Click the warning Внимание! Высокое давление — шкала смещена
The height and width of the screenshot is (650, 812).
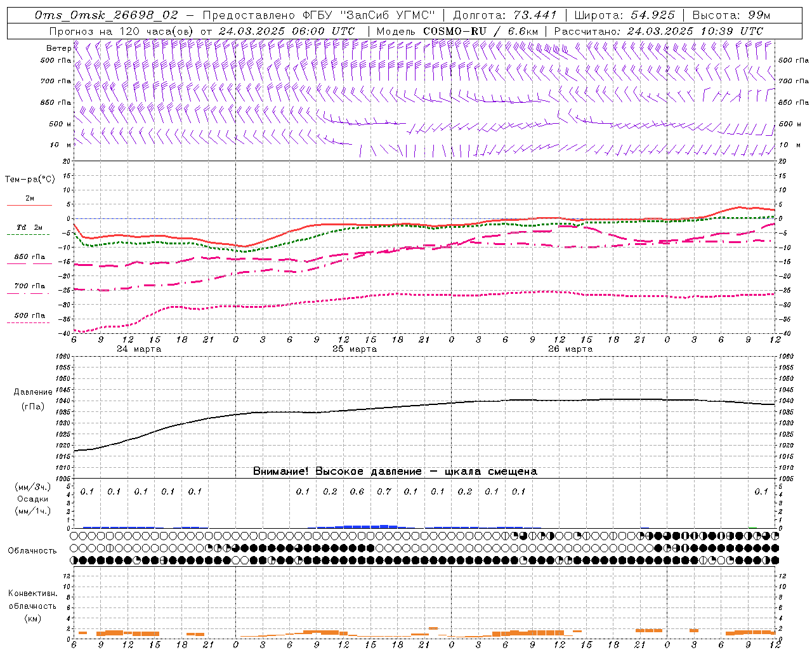[395, 472]
